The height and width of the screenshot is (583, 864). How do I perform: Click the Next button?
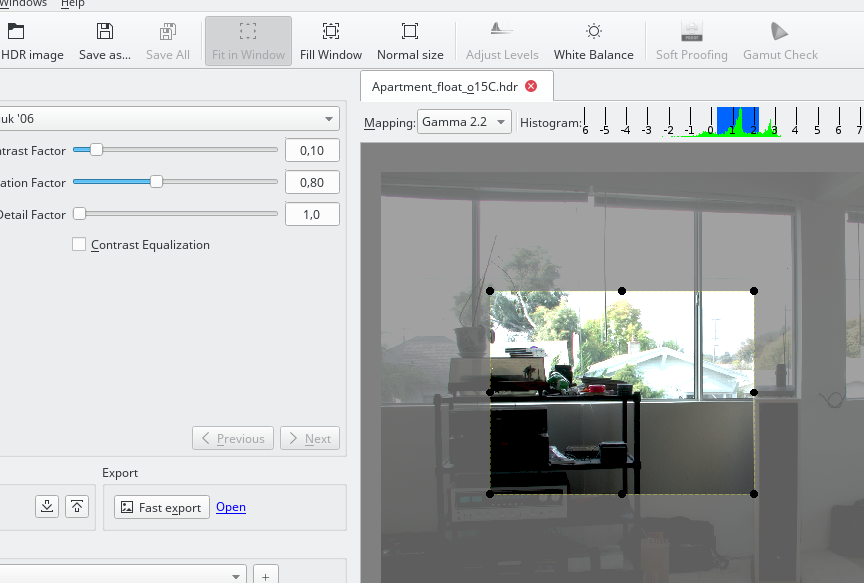pyautogui.click(x=310, y=438)
